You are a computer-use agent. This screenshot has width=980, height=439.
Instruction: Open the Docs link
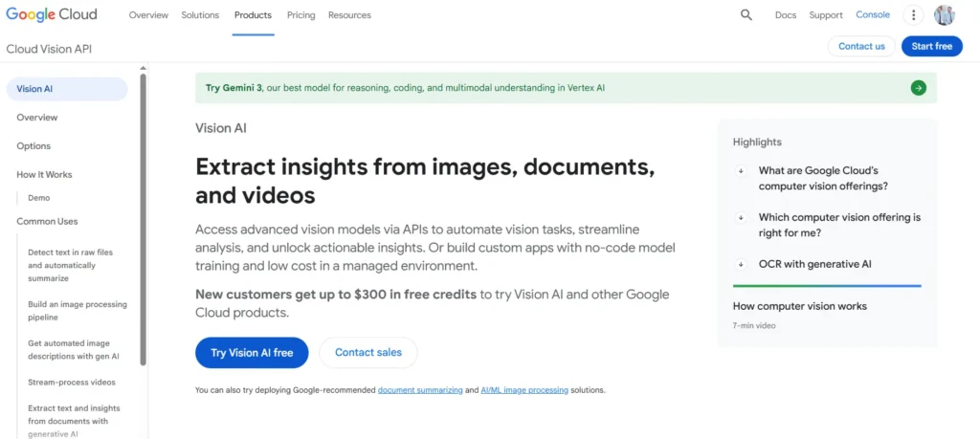786,15
